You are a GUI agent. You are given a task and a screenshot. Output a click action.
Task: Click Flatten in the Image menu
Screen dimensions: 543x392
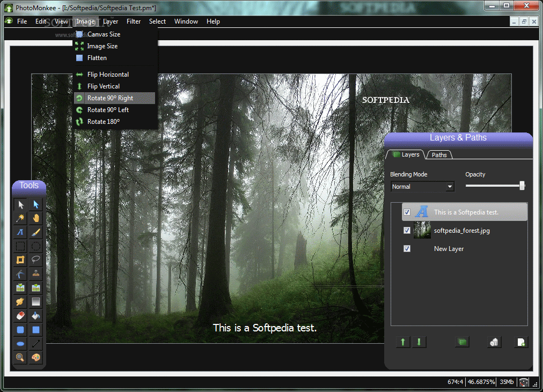[x=115, y=58]
